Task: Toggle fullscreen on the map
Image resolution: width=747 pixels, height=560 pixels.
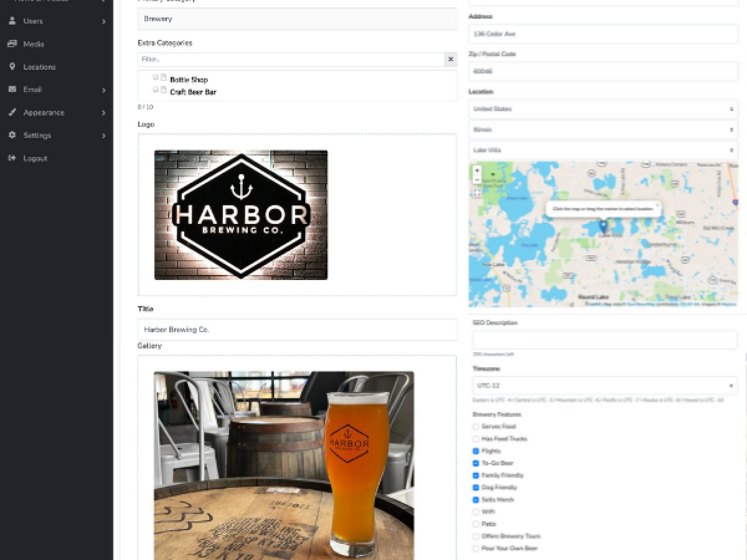Action: (x=477, y=193)
